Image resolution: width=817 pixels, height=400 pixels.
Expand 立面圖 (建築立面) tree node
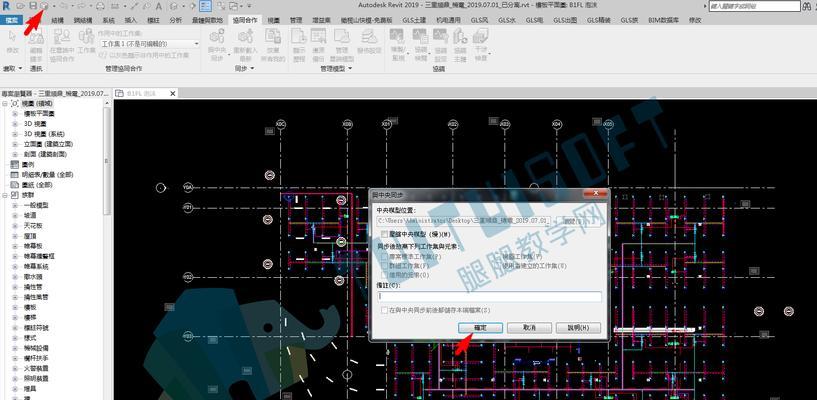pos(15,144)
